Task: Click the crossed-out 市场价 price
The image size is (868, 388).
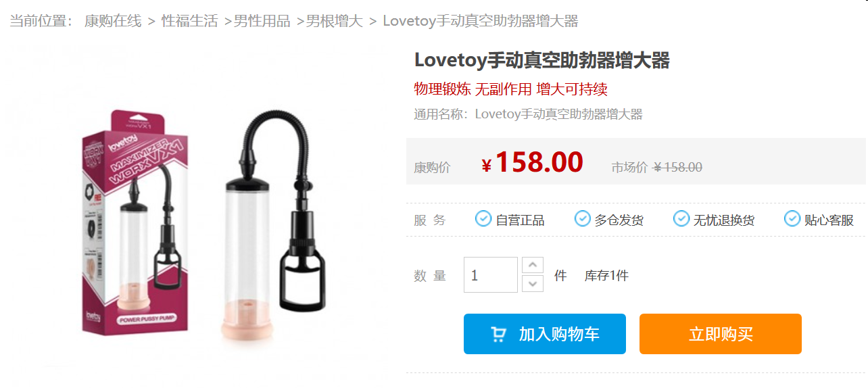Action: (678, 168)
